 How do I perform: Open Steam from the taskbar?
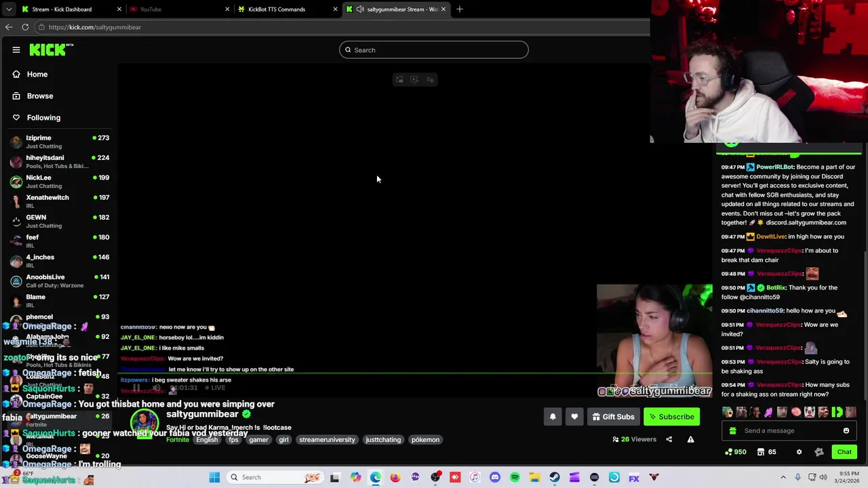[555, 477]
